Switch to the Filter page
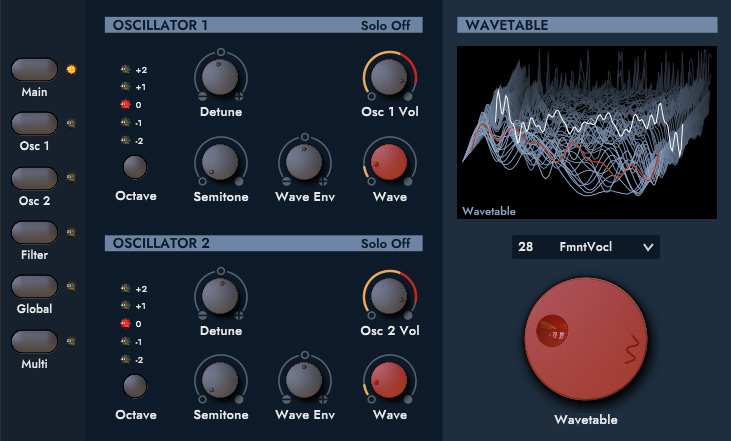This screenshot has height=441, width=731. pyautogui.click(x=35, y=232)
